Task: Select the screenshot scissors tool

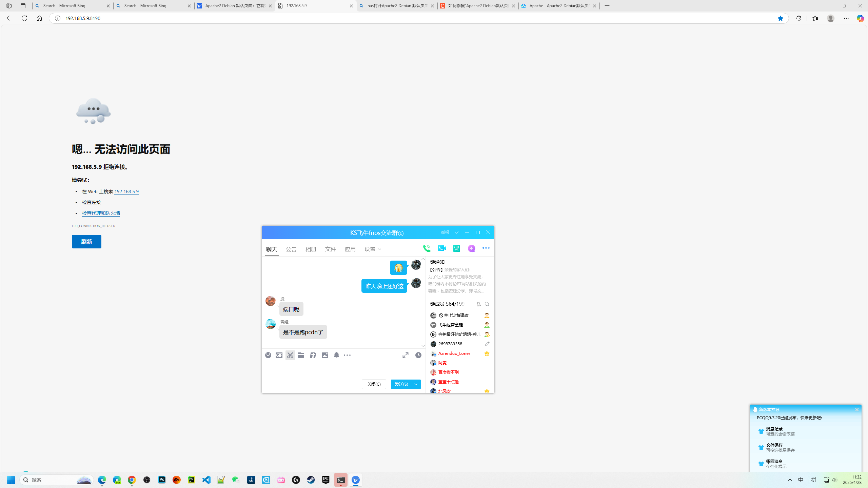Action: 290,355
